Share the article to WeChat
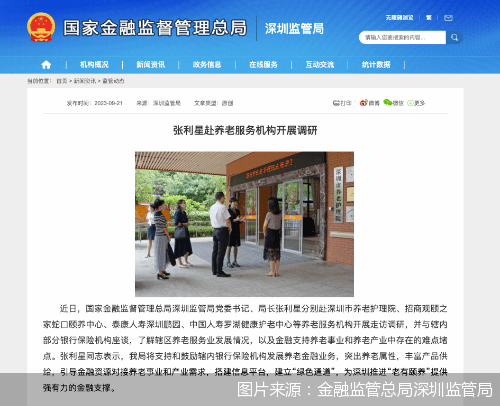 pos(393,103)
